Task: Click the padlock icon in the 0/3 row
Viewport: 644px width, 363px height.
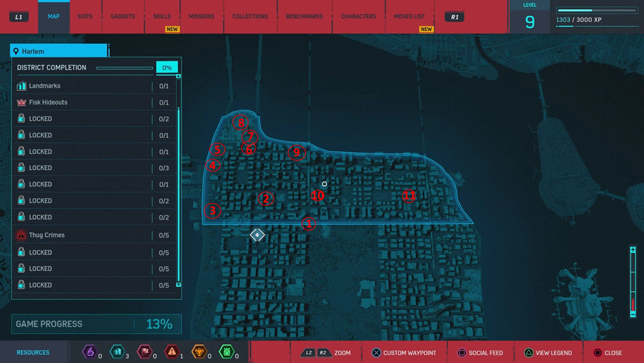Action: pos(21,168)
